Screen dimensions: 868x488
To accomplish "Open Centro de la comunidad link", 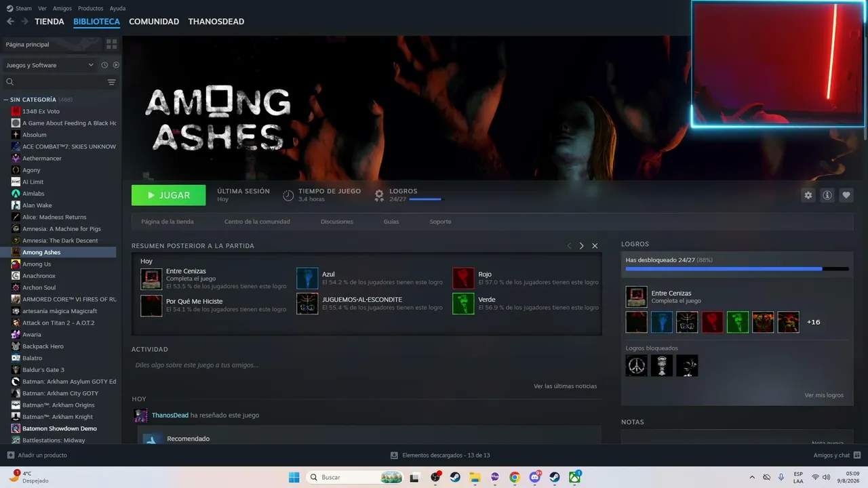I will pyautogui.click(x=257, y=222).
